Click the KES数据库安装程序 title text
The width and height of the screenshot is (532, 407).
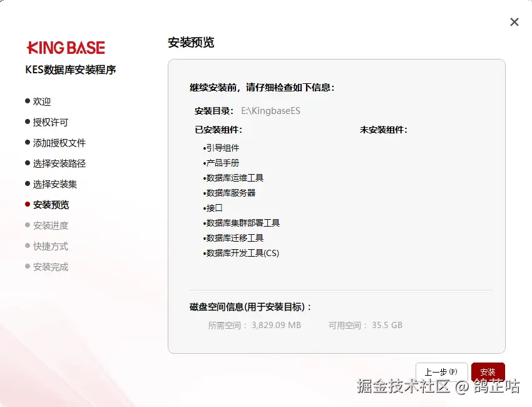point(71,70)
